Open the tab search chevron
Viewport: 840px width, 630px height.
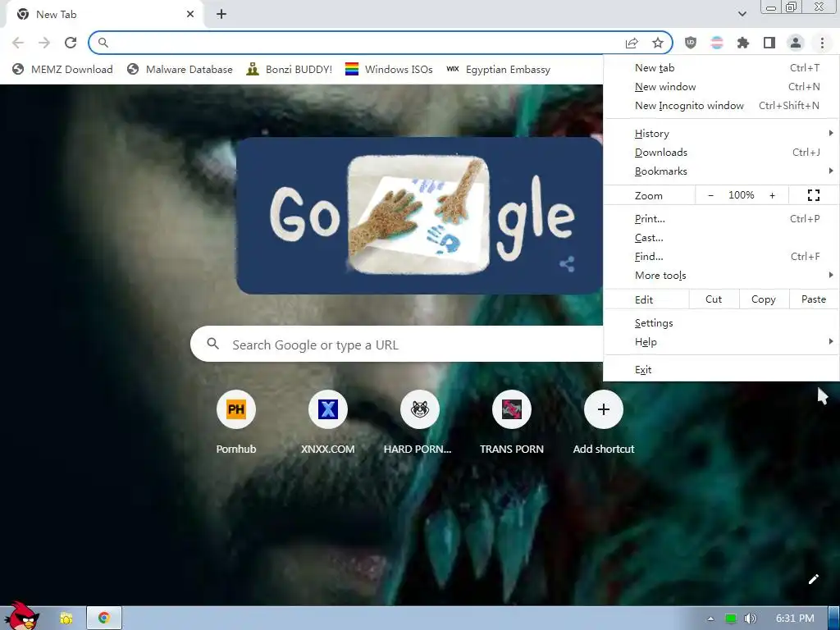tap(742, 14)
